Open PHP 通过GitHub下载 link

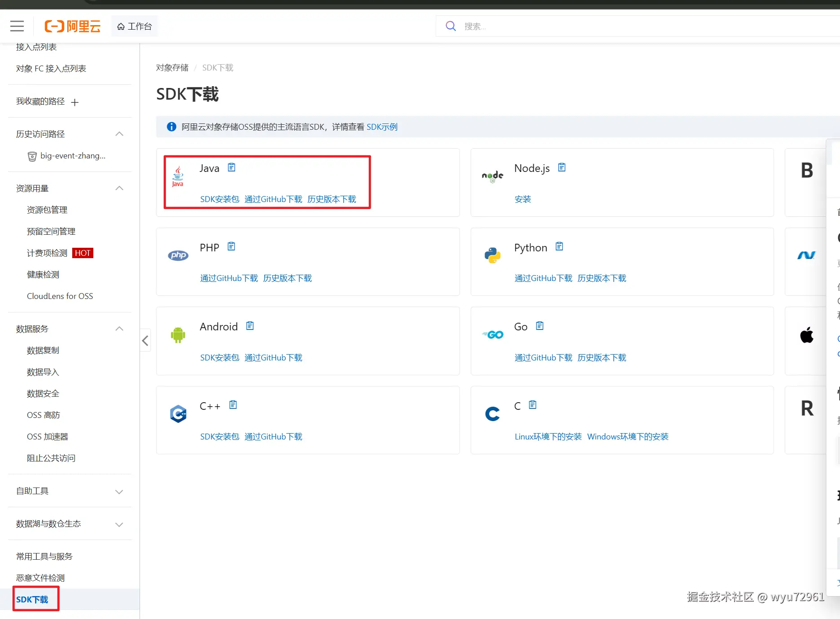pyautogui.click(x=229, y=278)
